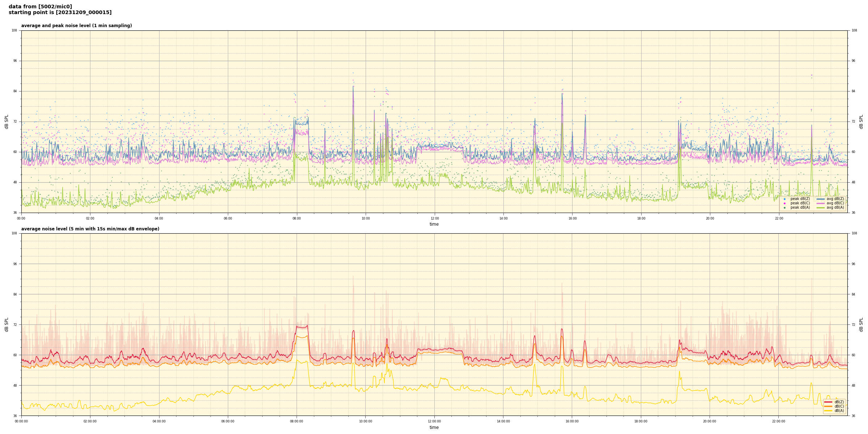
Task: Click the orange dB(C) legend entry in bottom chart
Action: 828,406
